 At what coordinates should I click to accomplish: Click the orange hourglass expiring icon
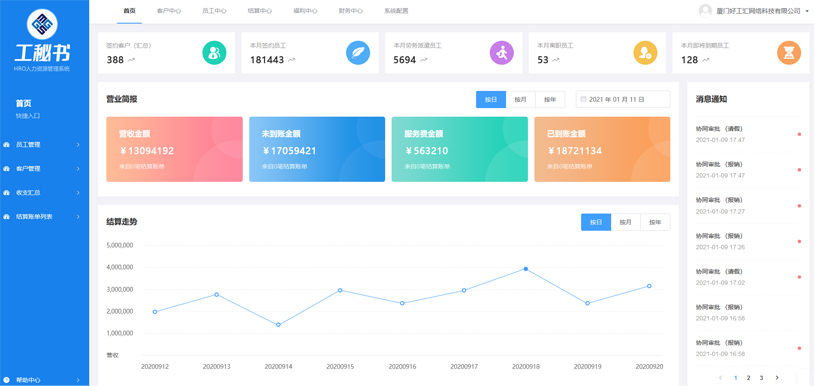point(789,52)
